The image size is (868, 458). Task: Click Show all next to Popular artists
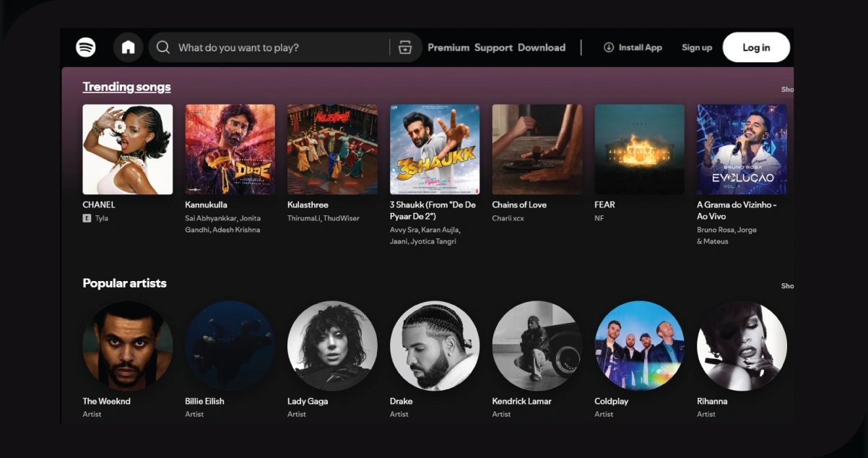point(787,285)
